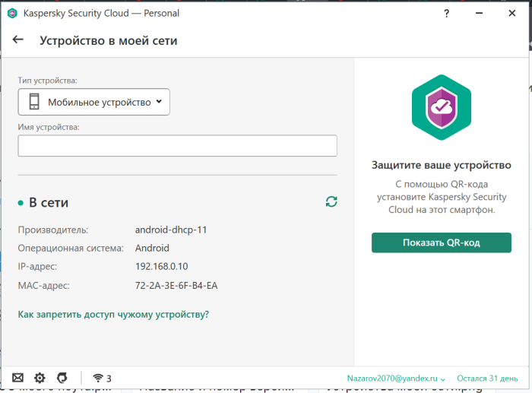This screenshot has width=532, height=393.
Task: Click the 'Показать QR-код' button
Action: click(x=442, y=242)
